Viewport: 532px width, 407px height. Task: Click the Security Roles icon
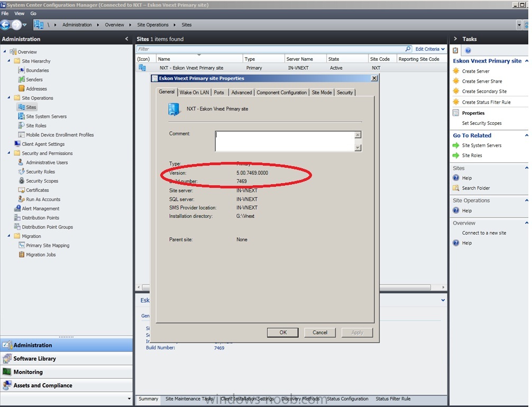tap(21, 171)
